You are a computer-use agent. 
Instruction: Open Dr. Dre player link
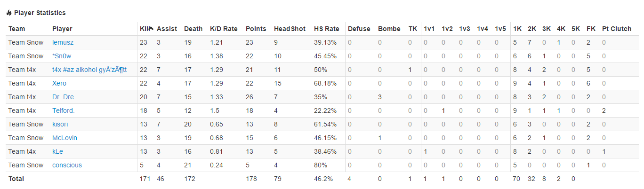pos(63,97)
